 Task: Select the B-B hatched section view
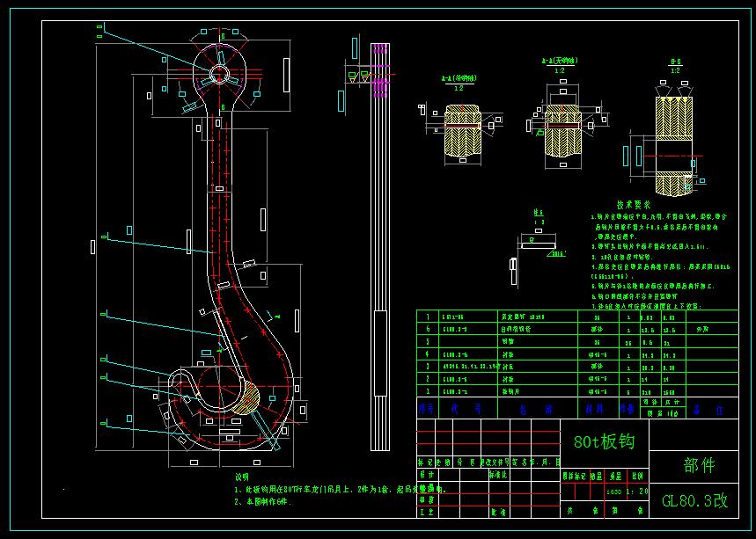point(673,146)
